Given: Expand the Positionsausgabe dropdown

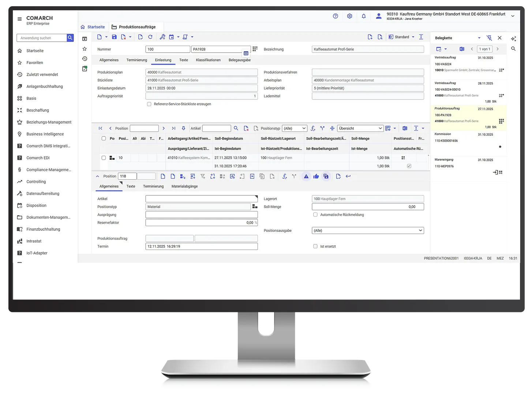Looking at the screenshot, I should 368,230.
